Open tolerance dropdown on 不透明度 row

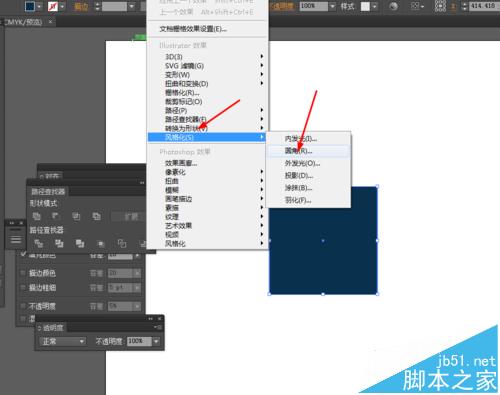(x=137, y=306)
